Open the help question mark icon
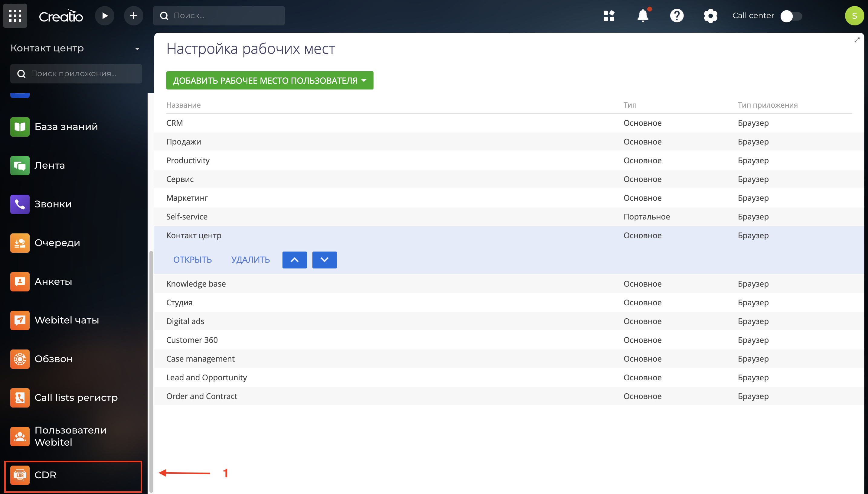Screen dimensions: 868x494 pyautogui.click(x=677, y=16)
